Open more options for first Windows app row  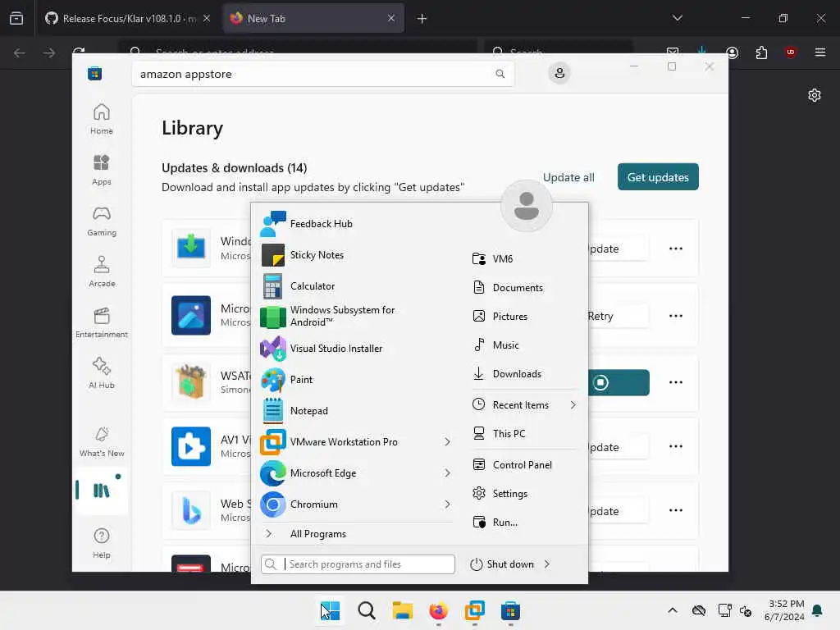676,249
